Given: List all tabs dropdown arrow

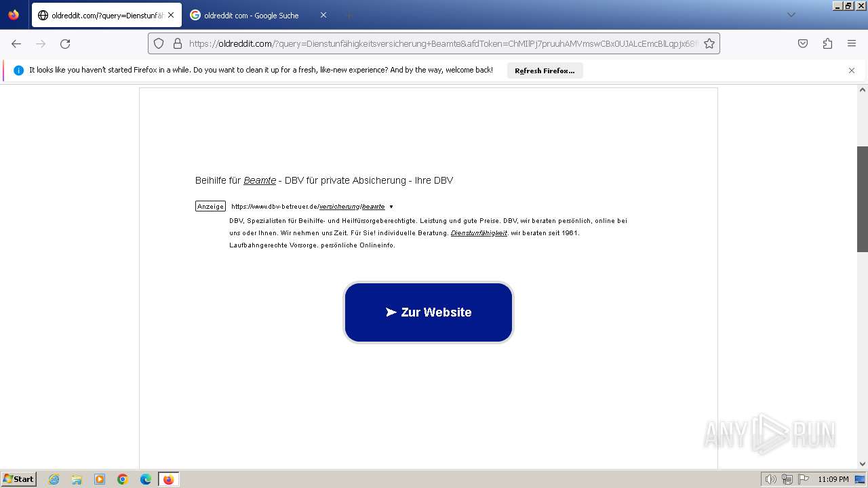Looking at the screenshot, I should point(791,15).
